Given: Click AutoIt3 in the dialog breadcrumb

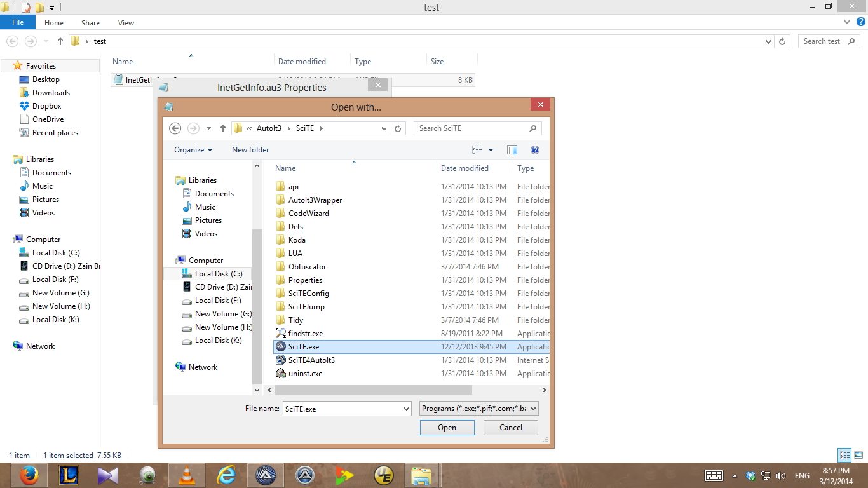Looking at the screenshot, I should pos(269,128).
